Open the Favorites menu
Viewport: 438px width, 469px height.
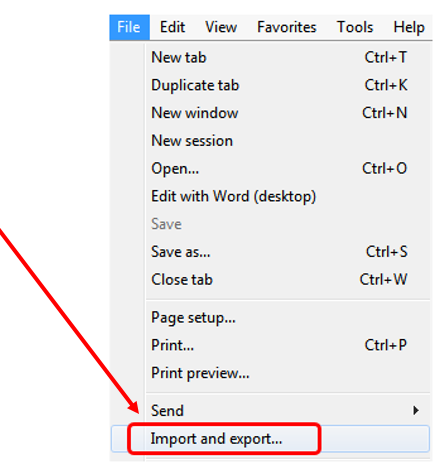tap(287, 27)
